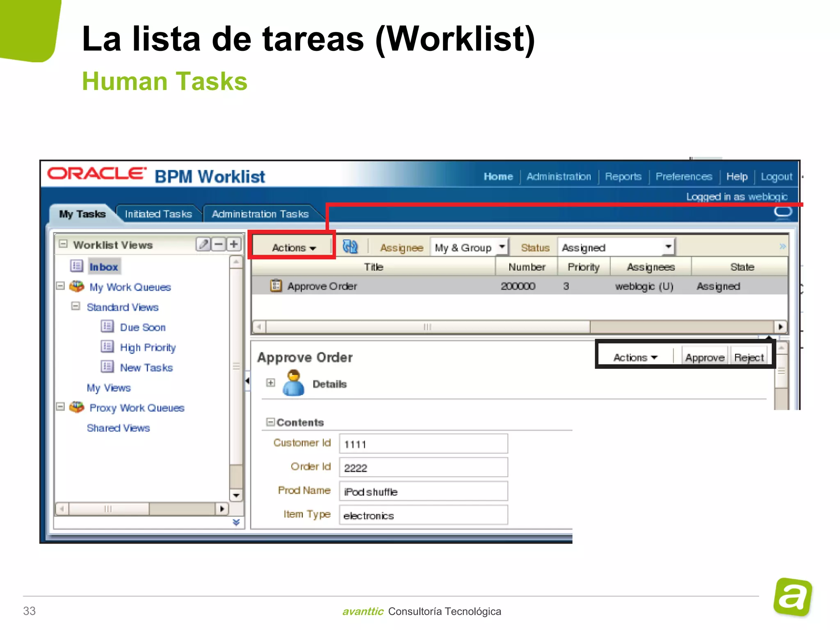Click the New Tasks view icon
Screen dimensions: 840x630
[x=107, y=366]
